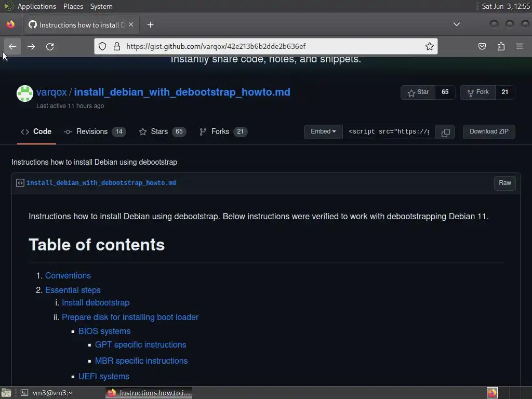Switch to the Revisions tab
532x399 pixels.
(x=95, y=131)
